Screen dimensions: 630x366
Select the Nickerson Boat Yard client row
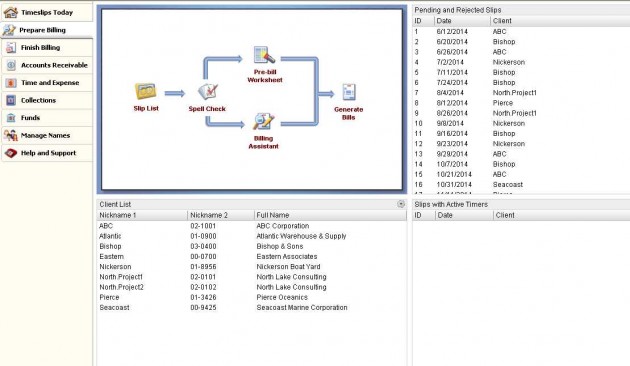tap(252, 267)
